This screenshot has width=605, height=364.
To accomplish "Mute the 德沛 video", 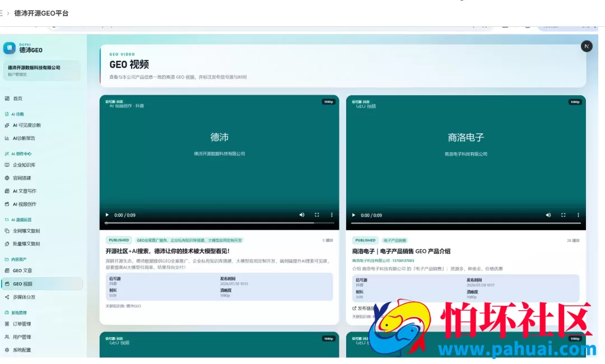I will coord(302,215).
